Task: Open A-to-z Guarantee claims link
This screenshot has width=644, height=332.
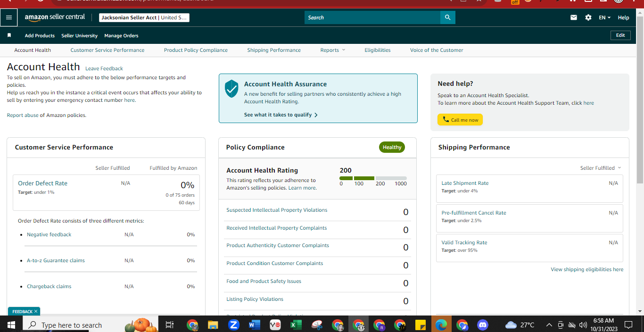Action: [56, 260]
